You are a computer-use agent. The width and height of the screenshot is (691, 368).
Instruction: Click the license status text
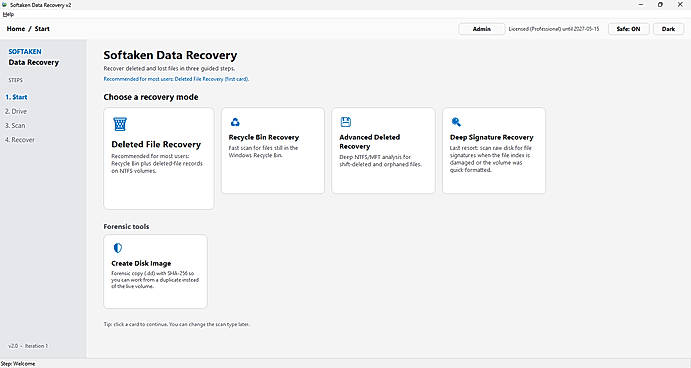point(554,29)
